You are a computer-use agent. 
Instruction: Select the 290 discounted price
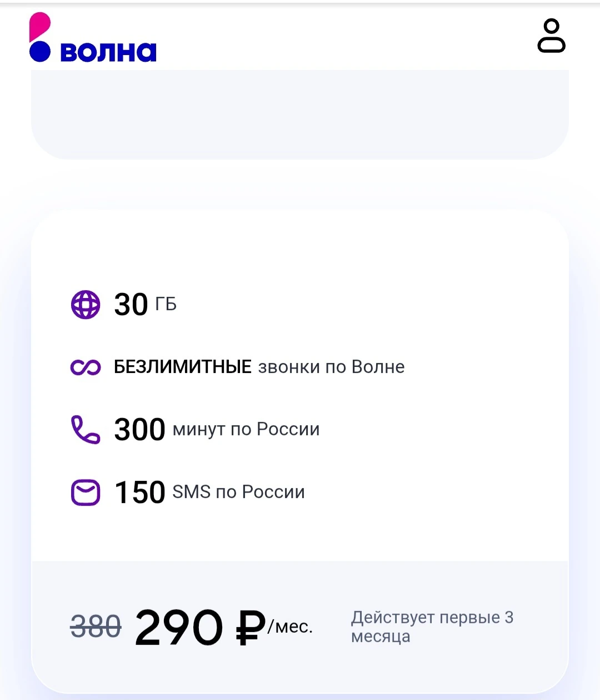point(178,627)
